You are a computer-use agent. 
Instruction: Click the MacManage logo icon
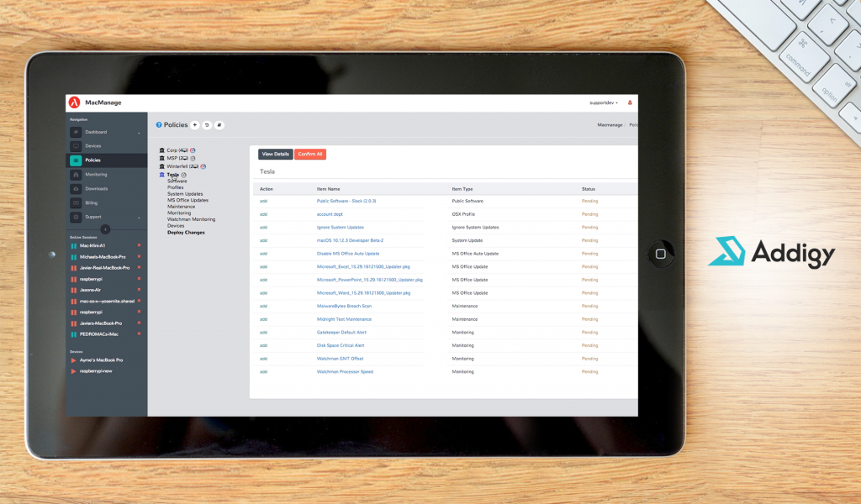coord(74,102)
